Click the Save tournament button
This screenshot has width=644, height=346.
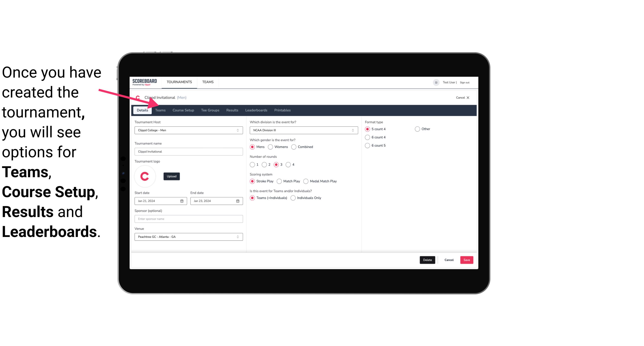click(x=466, y=260)
